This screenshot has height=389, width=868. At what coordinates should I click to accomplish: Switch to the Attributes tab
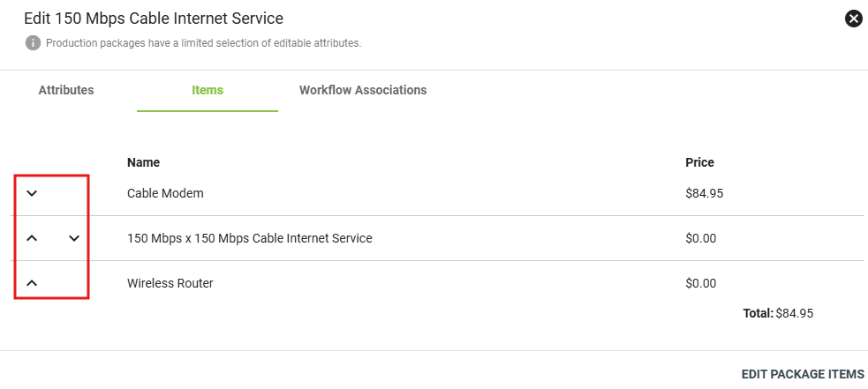coord(66,90)
